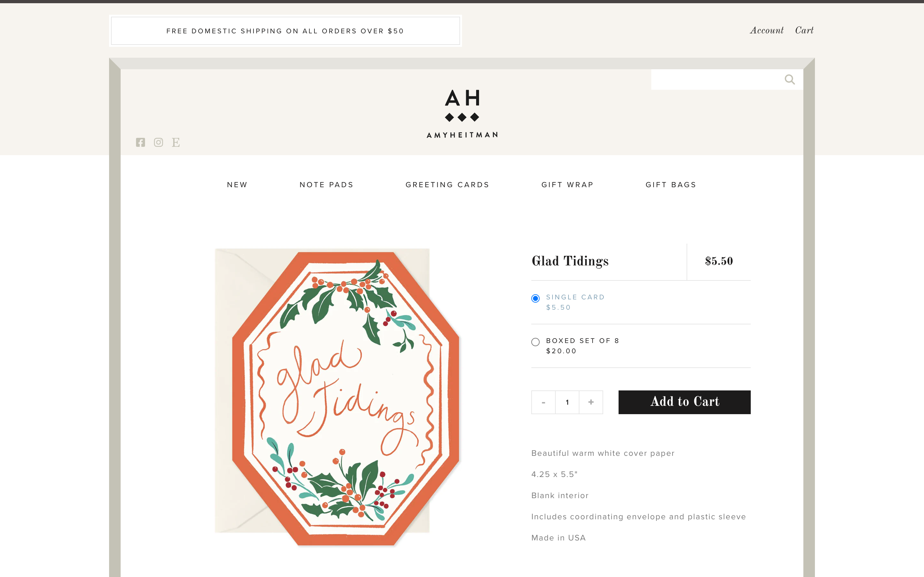
Task: View the Cart link
Action: (804, 30)
